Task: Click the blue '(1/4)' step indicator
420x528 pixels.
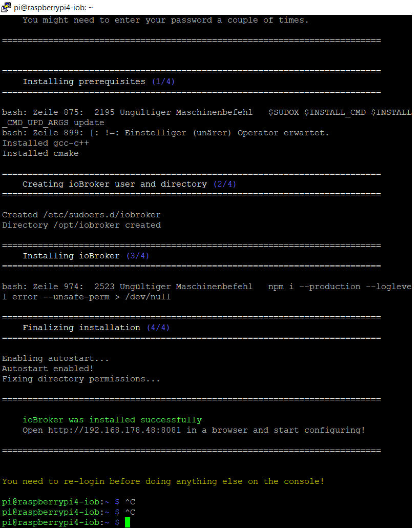Action: 163,82
